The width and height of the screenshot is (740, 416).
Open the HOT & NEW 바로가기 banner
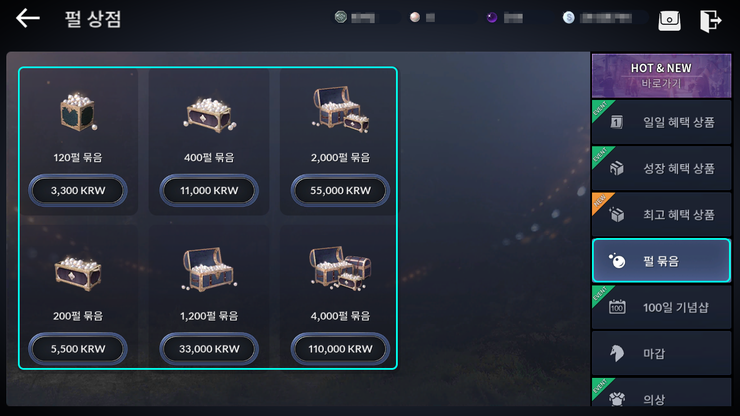(x=661, y=76)
